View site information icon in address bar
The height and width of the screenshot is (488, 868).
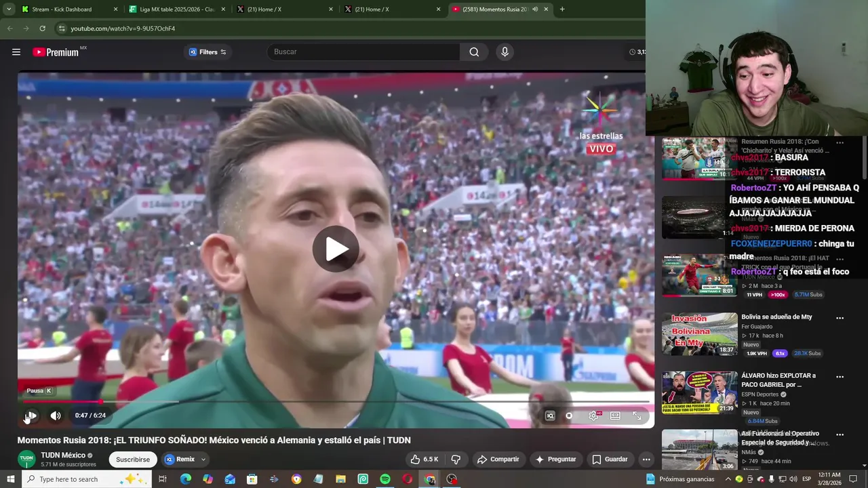(62, 28)
